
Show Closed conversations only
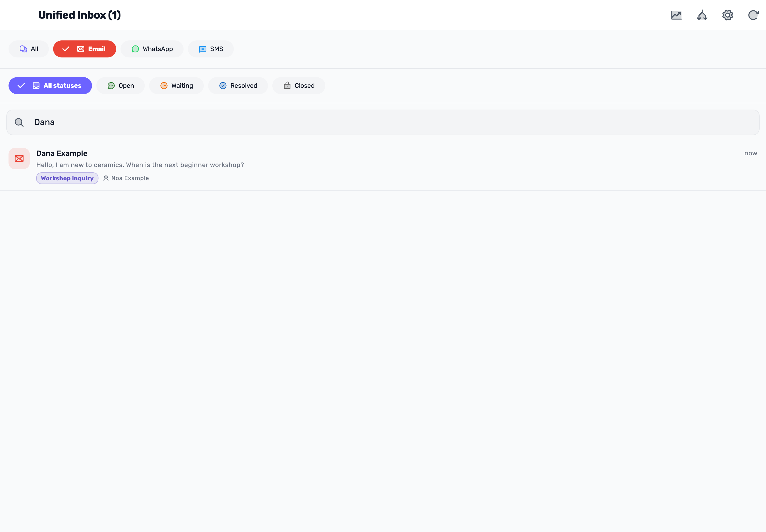(x=299, y=86)
